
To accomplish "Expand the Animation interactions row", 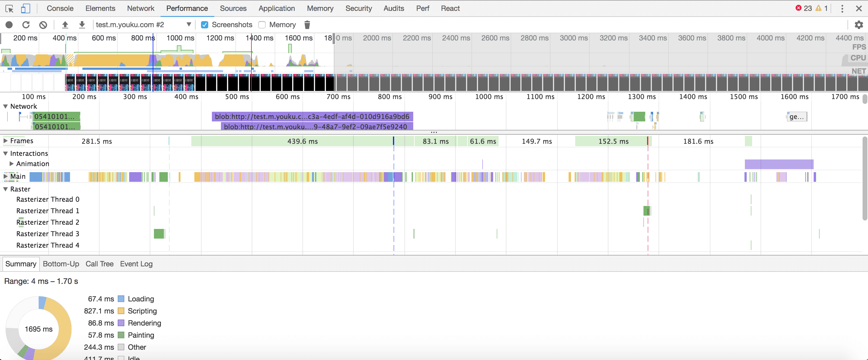I will coord(11,164).
